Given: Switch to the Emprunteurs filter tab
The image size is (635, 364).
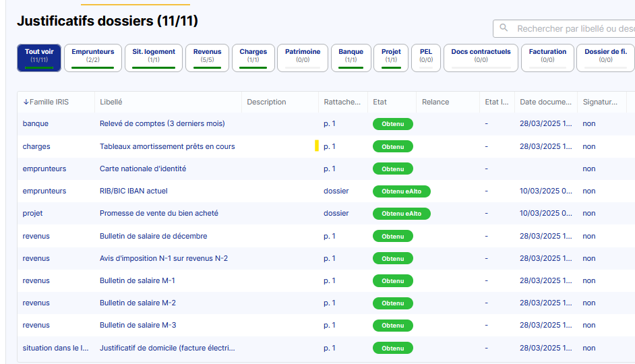Looking at the screenshot, I should click(93, 58).
